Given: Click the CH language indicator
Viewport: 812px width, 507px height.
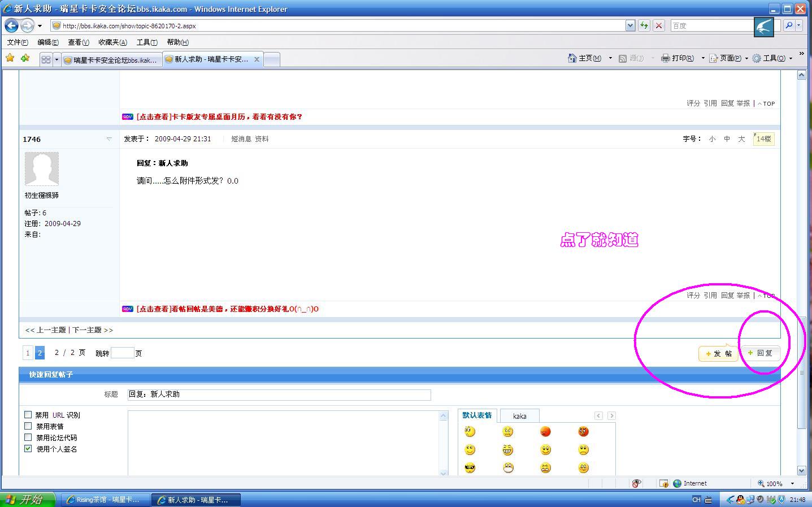Looking at the screenshot, I should [x=696, y=500].
